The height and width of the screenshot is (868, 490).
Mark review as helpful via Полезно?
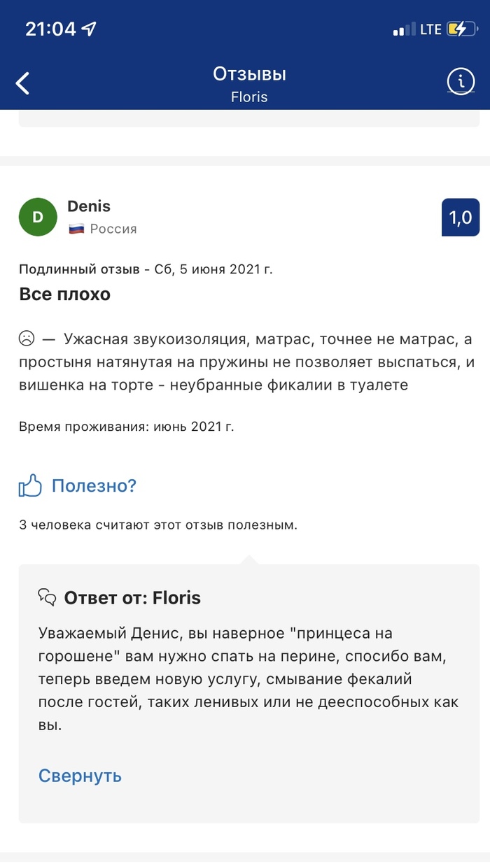pos(94,485)
